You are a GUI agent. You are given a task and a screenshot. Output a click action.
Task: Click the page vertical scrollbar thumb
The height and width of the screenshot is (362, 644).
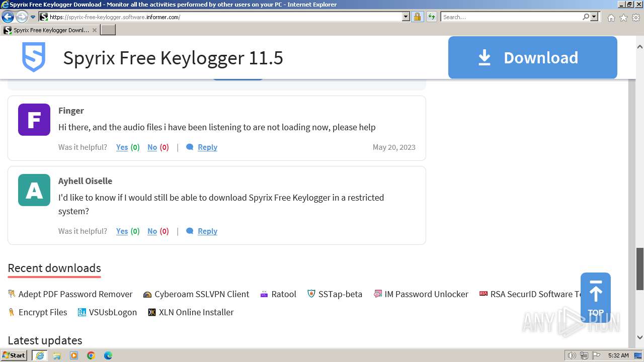pos(640,268)
